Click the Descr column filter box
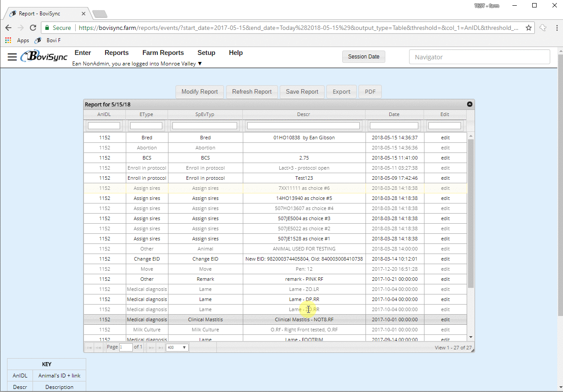 tap(303, 126)
